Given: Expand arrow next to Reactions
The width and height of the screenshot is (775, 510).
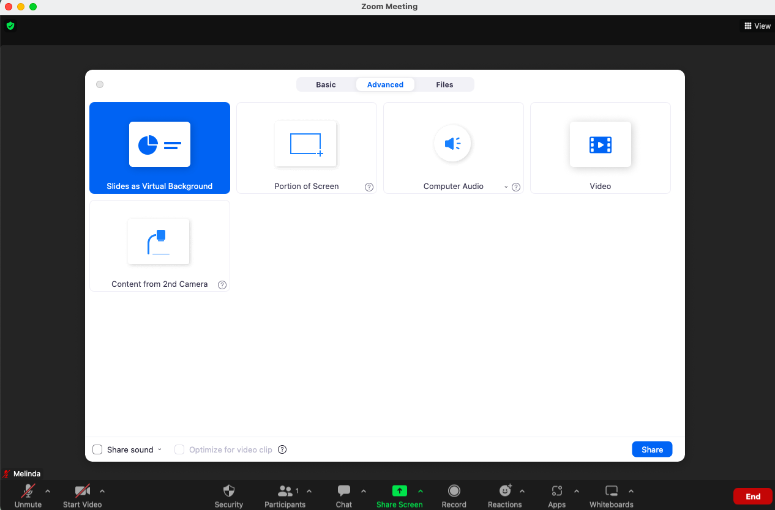Looking at the screenshot, I should coord(522,491).
